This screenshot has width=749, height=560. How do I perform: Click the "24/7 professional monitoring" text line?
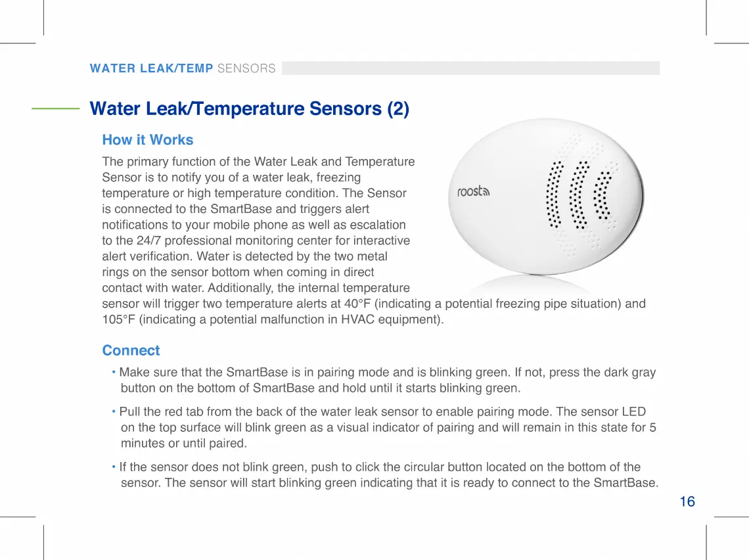point(256,241)
